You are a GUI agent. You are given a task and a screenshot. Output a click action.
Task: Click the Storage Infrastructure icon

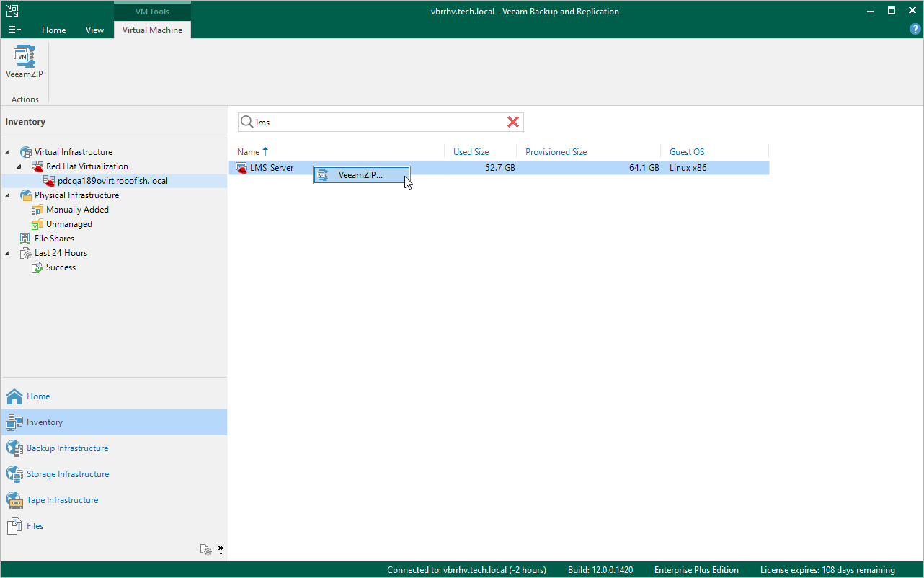point(14,474)
